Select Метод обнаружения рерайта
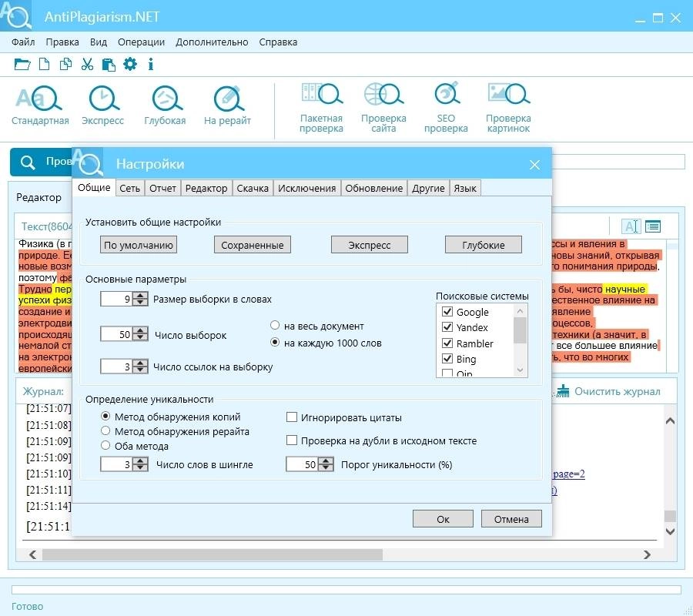 (x=105, y=430)
